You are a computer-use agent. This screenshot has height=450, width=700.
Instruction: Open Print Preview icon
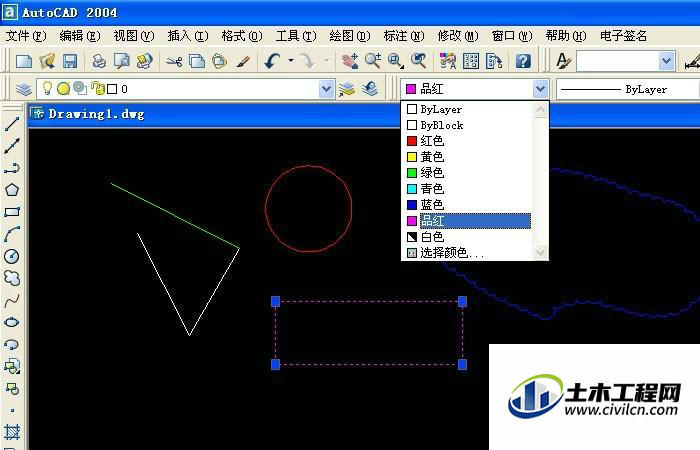tap(121, 61)
